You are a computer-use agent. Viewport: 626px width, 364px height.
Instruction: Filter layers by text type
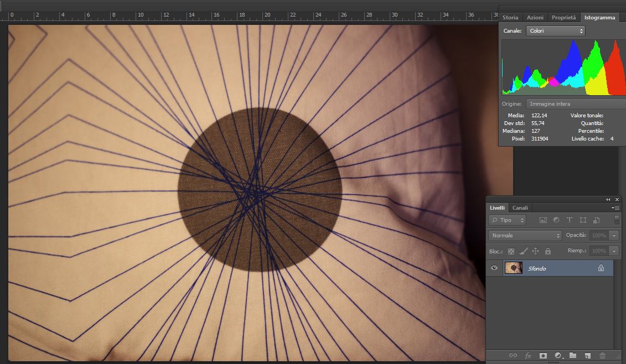[x=570, y=220]
